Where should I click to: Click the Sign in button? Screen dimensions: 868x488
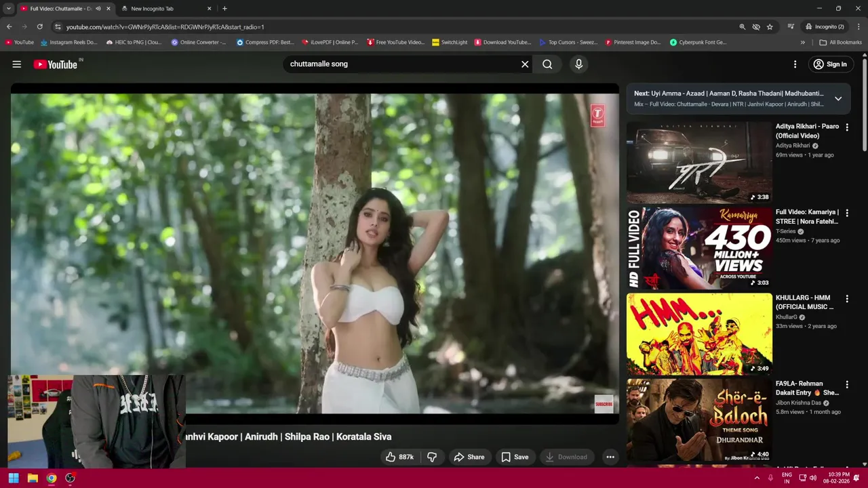tap(829, 64)
